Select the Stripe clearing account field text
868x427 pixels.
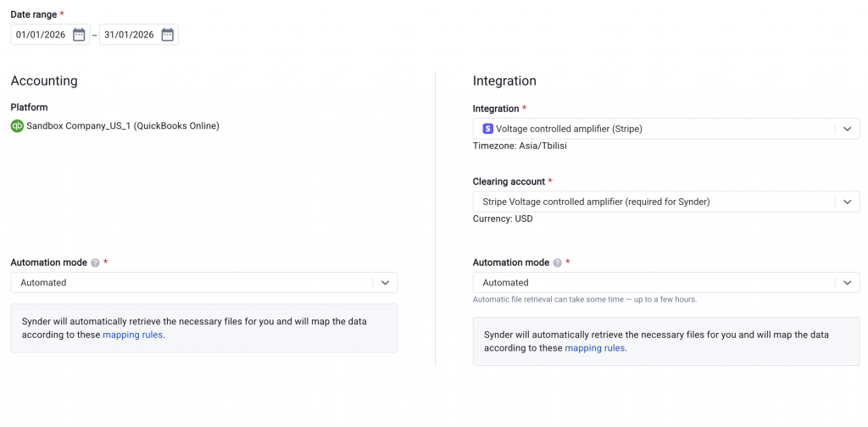click(596, 202)
